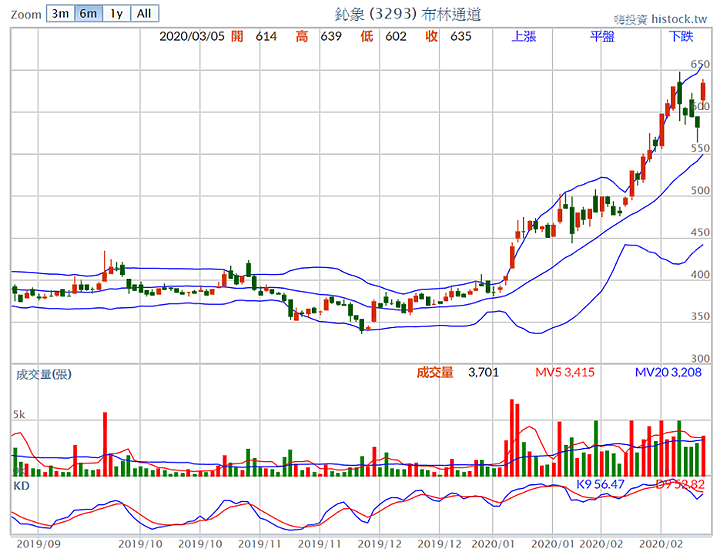The height and width of the screenshot is (552, 720).
Task: Click the 上漲 legend label
Action: tap(524, 36)
